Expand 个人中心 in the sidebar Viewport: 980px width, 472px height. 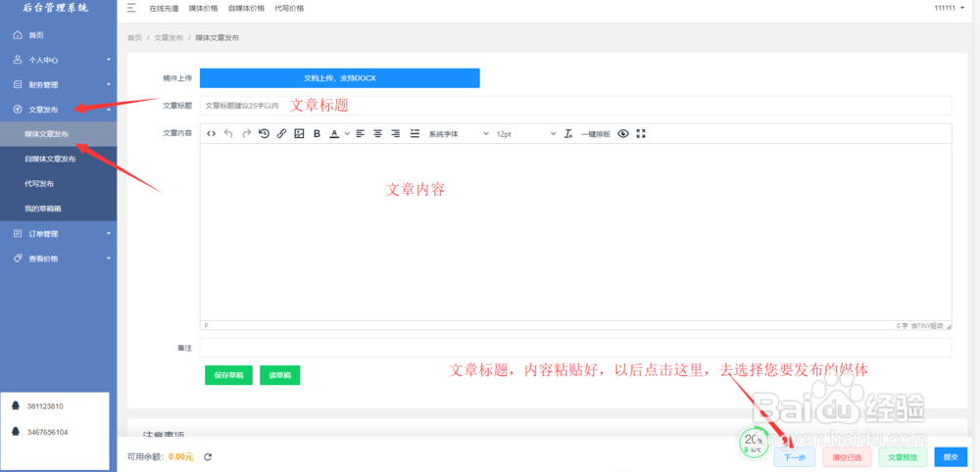[x=58, y=60]
